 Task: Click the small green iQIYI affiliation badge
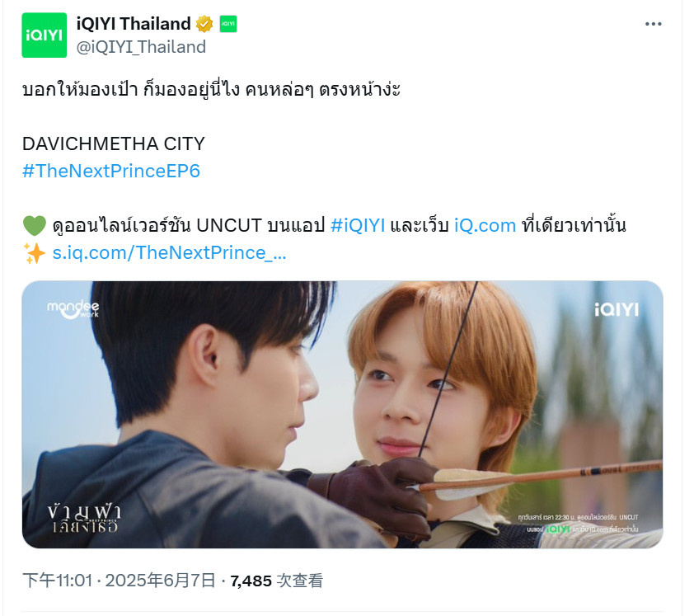pyautogui.click(x=228, y=24)
